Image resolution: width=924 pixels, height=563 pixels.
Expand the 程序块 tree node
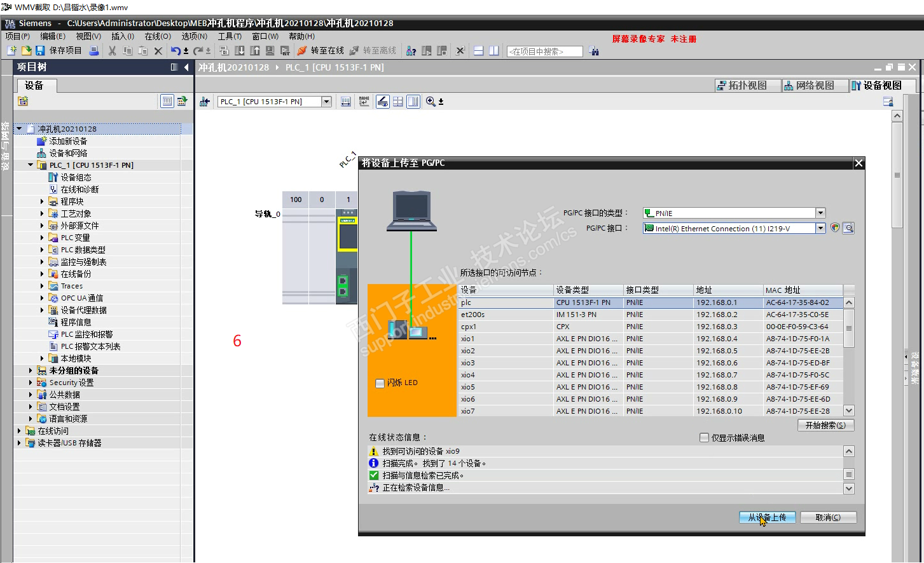(42, 201)
